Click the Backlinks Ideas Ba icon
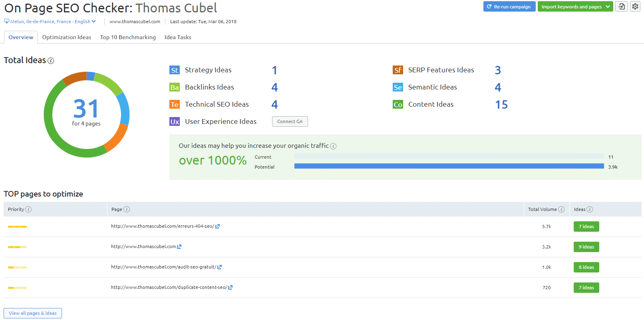 175,87
